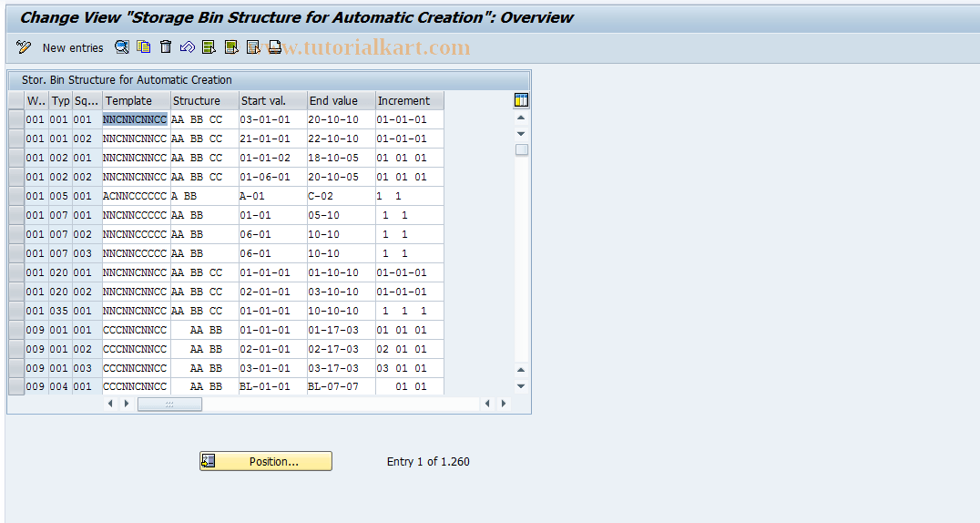Select the Structure column header
The width and height of the screenshot is (980, 523).
tap(205, 100)
